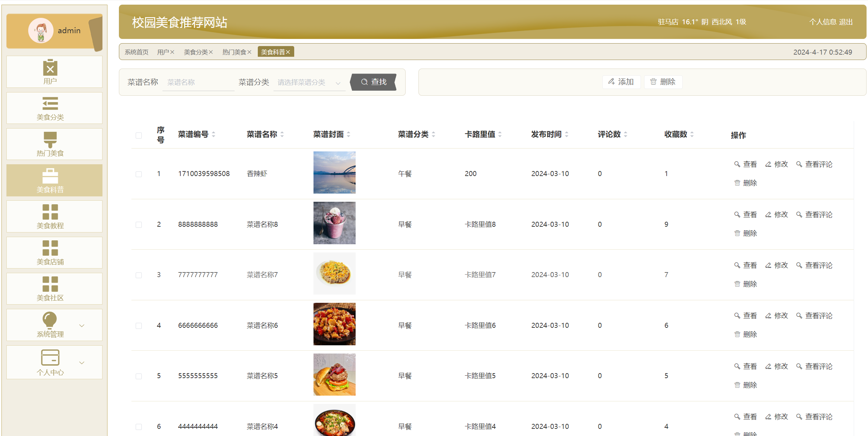The height and width of the screenshot is (436, 868).
Task: Switch to the 热门美食 tab
Action: [x=234, y=52]
